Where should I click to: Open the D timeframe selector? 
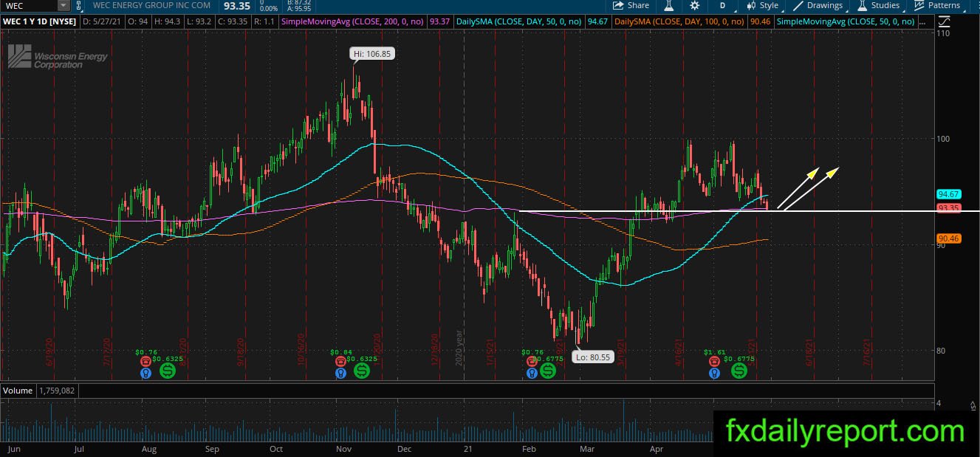point(723,5)
